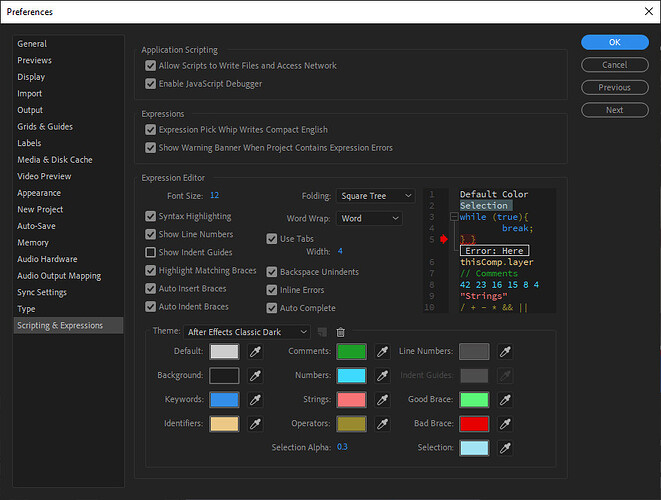Enable the Show Indent Guides checkbox
Image resolution: width=661 pixels, height=500 pixels.
[x=151, y=252]
